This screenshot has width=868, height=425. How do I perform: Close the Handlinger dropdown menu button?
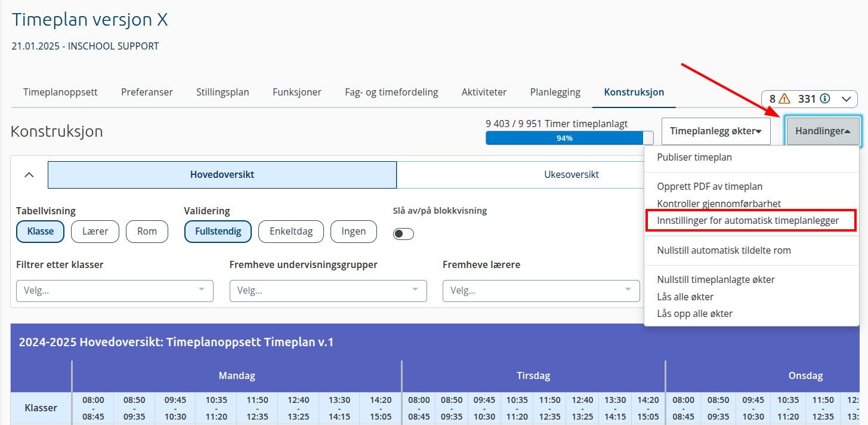click(823, 131)
